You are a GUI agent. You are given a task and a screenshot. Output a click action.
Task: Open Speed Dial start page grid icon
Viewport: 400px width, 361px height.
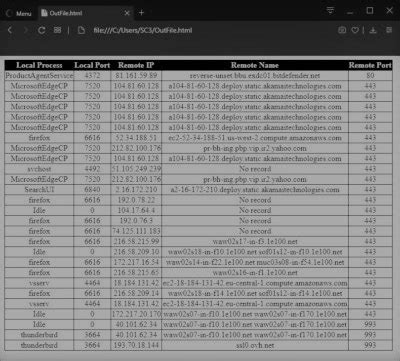(57, 30)
